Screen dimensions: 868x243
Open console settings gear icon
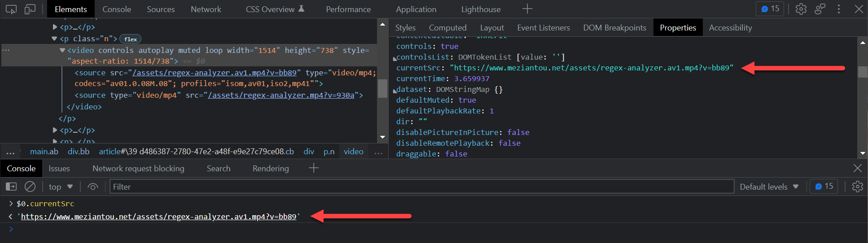857,187
